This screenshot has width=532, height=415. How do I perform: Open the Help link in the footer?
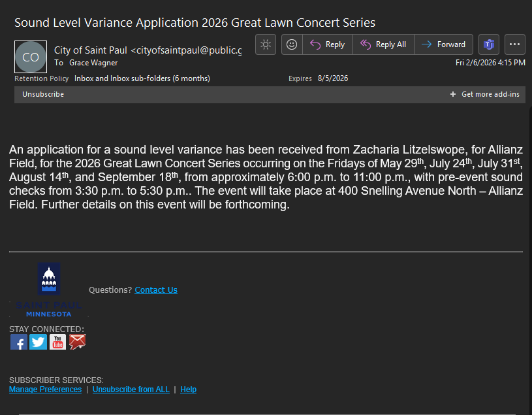(189, 390)
